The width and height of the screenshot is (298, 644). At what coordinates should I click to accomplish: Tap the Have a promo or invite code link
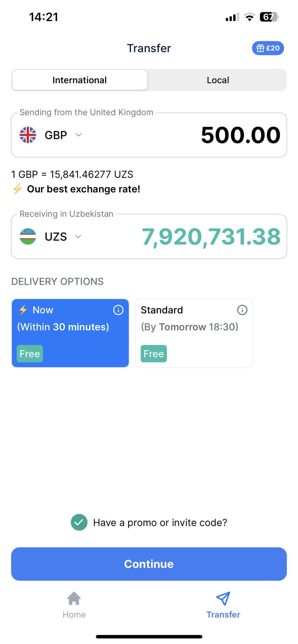point(160,522)
